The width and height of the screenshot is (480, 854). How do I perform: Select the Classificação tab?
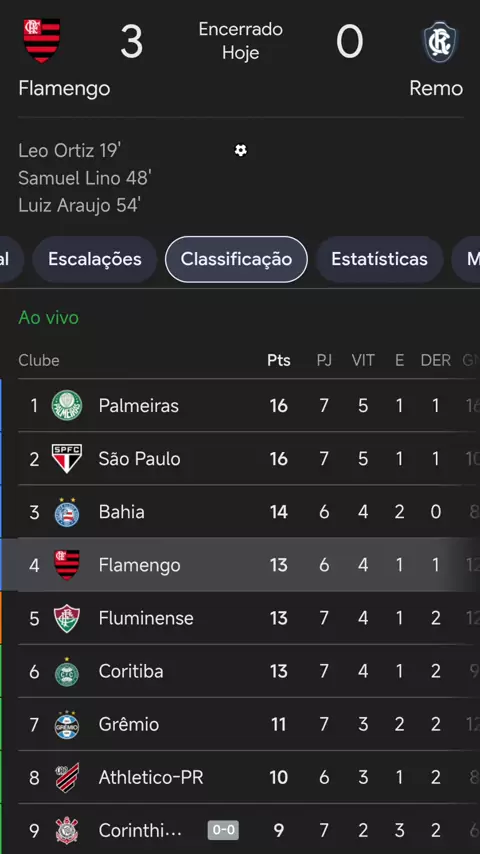pyautogui.click(x=236, y=259)
